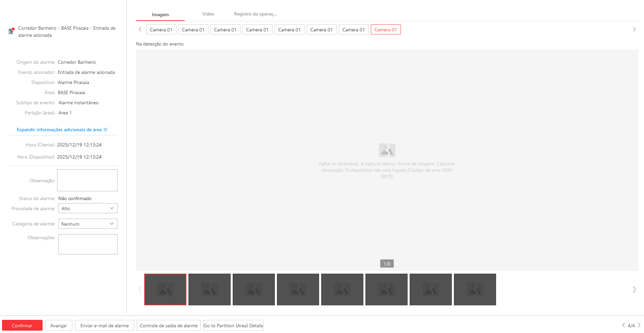The height and width of the screenshot is (333, 644).
Task: Click Controle de saída de alarme
Action: [x=169, y=326]
